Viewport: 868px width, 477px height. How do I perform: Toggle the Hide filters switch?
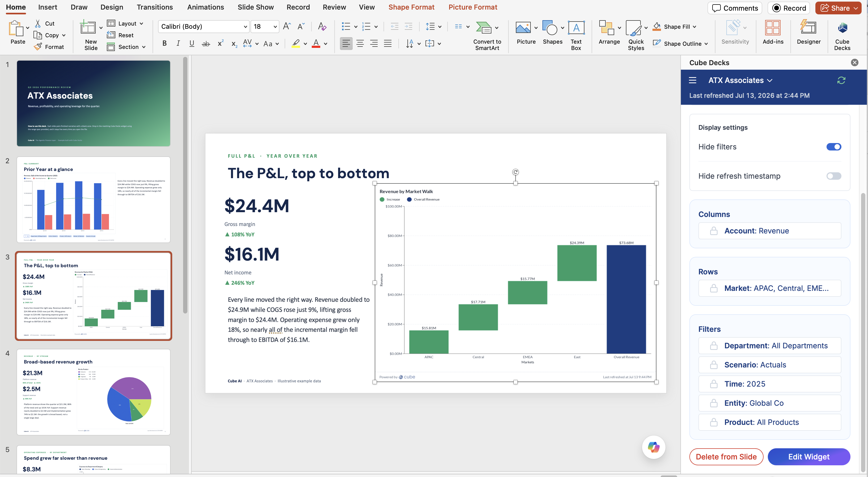[834, 147]
